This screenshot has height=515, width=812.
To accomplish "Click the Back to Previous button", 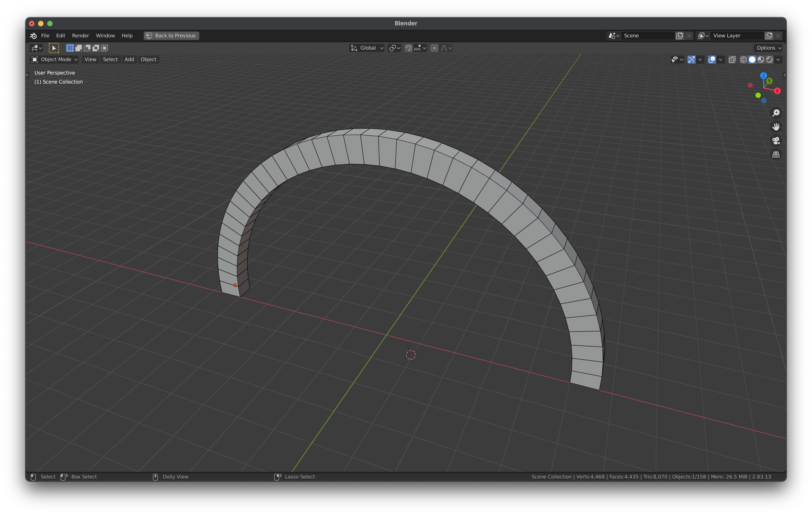I will 171,36.
